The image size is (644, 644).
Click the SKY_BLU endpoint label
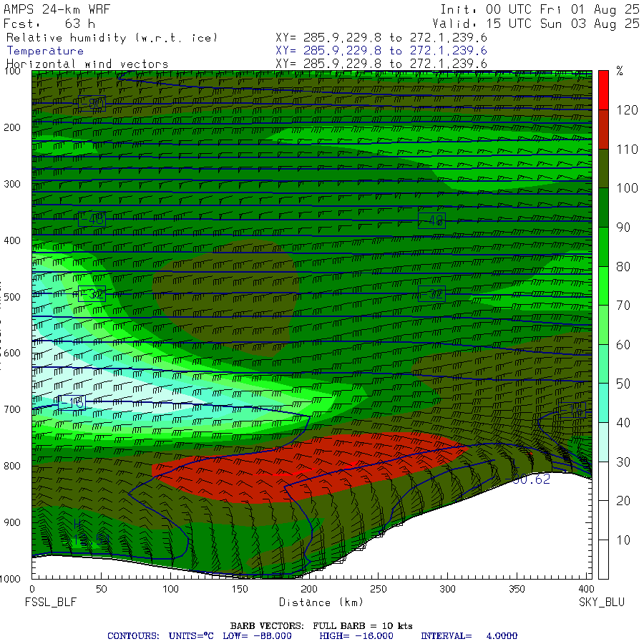click(x=601, y=602)
